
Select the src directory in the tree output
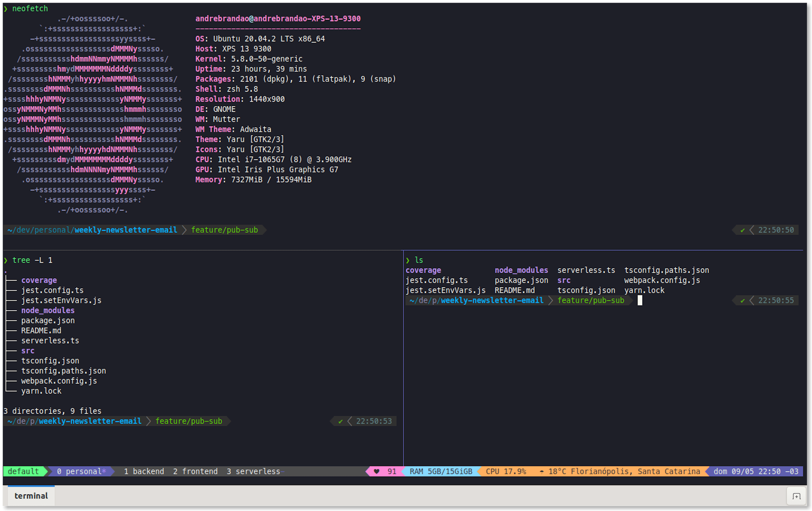(28, 351)
